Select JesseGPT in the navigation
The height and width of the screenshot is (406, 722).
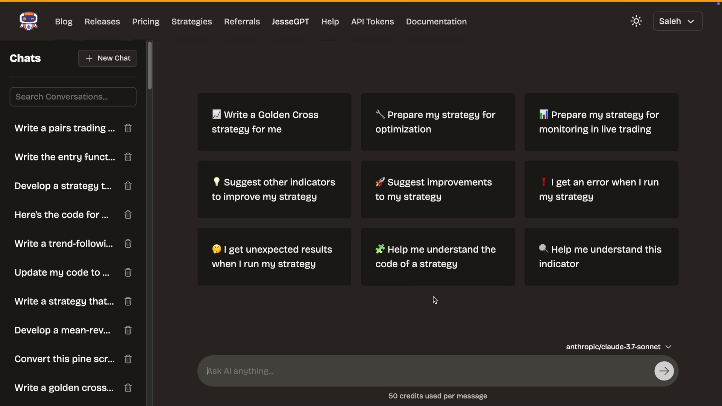[291, 22]
